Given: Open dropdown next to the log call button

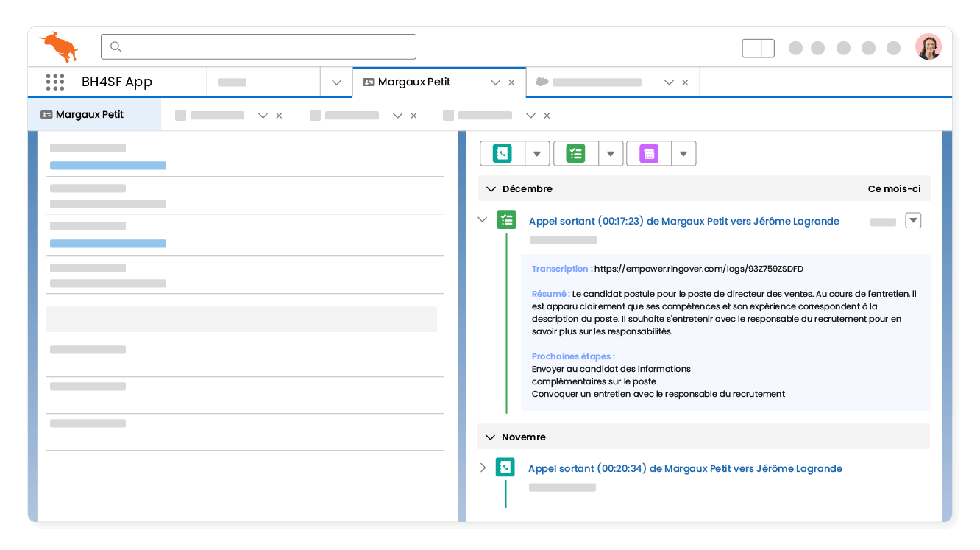Looking at the screenshot, I should pos(537,153).
